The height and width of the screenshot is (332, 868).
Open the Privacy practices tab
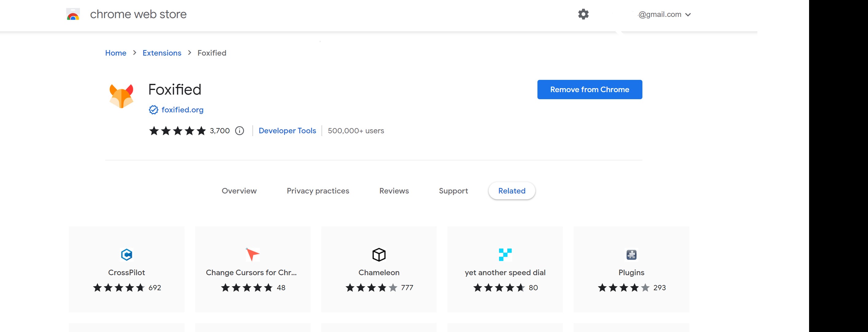coord(318,191)
